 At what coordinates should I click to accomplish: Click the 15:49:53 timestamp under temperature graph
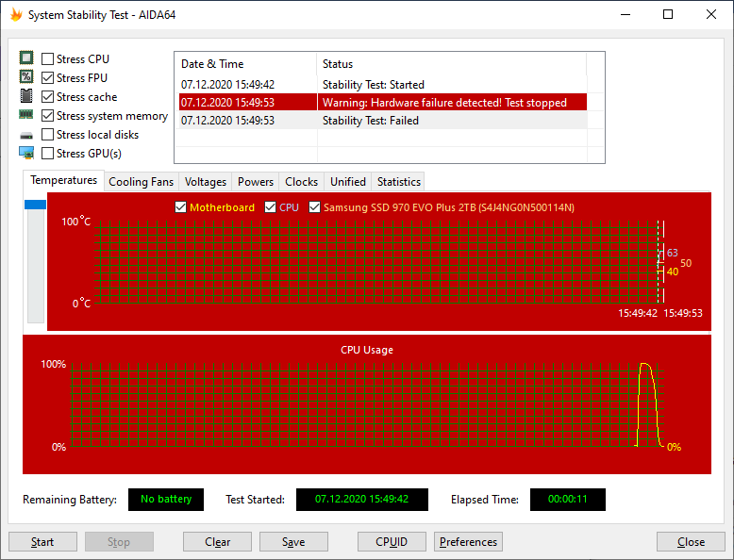tap(683, 313)
